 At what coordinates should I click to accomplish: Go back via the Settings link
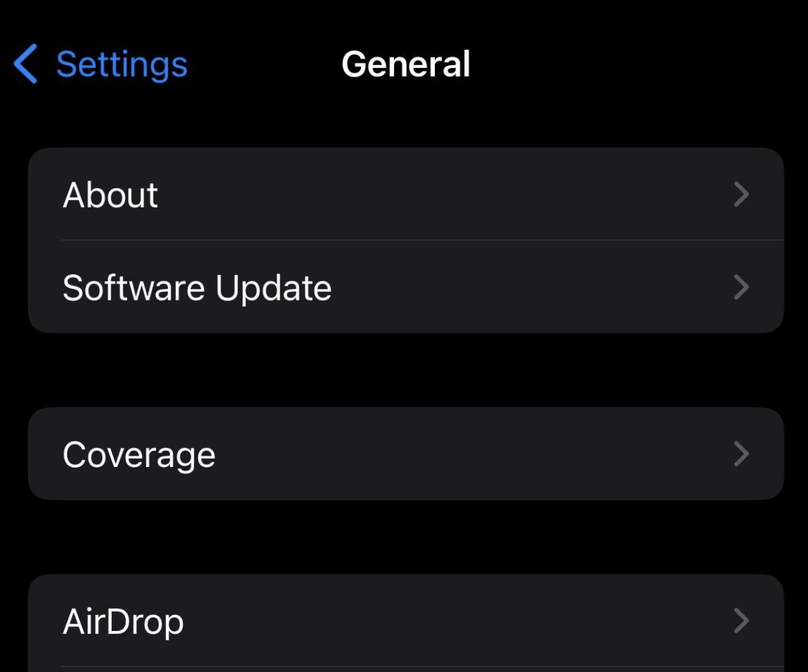click(121, 65)
